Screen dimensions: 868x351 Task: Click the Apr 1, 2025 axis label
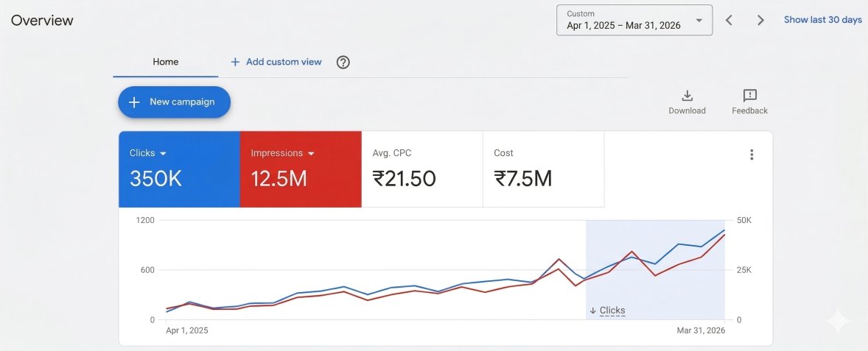(187, 330)
